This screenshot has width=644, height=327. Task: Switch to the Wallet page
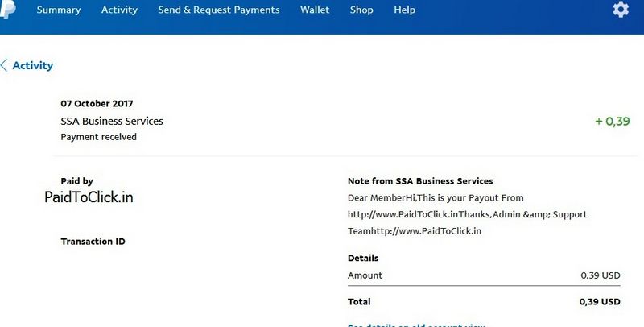click(x=315, y=10)
